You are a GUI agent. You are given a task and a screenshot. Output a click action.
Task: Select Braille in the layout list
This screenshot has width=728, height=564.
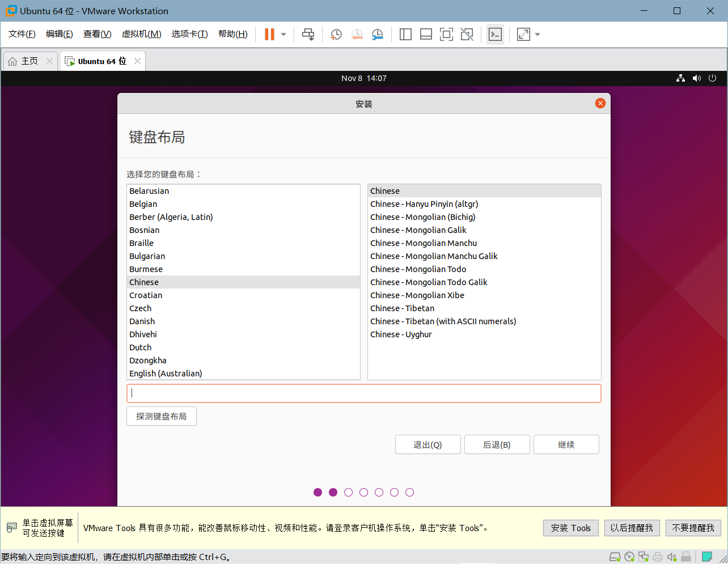point(244,243)
